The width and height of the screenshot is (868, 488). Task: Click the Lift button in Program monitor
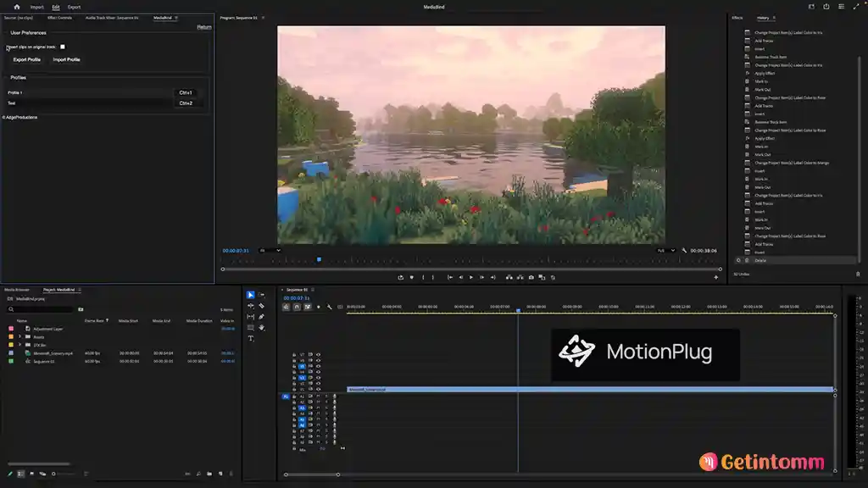(509, 277)
